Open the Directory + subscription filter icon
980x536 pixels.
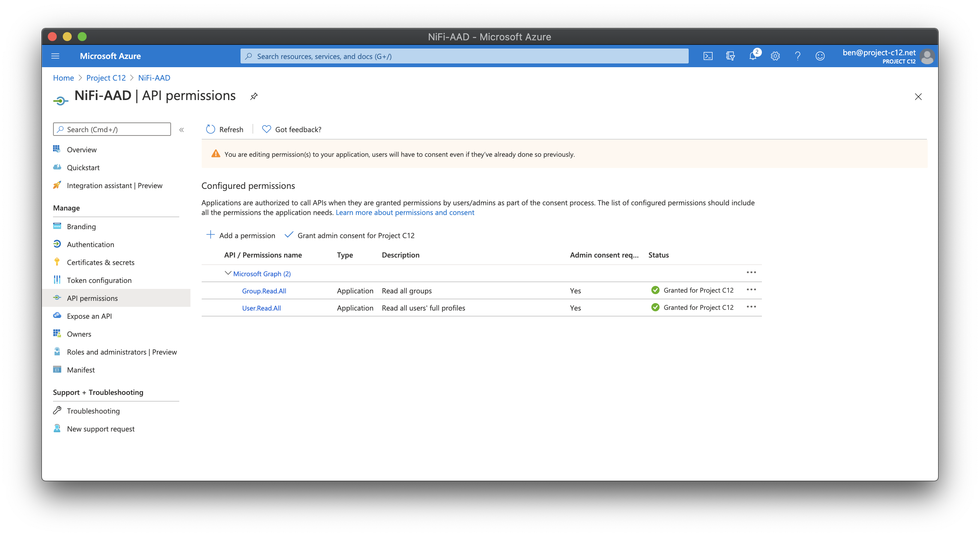pyautogui.click(x=730, y=56)
